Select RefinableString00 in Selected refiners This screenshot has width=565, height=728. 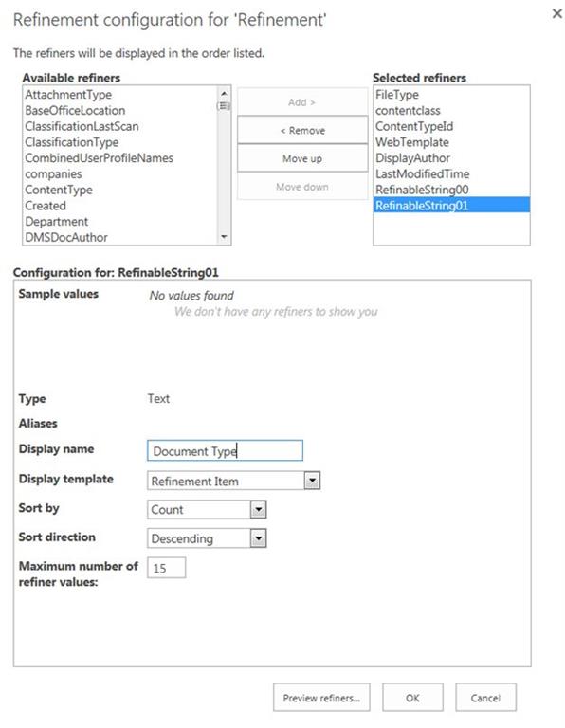pos(451,190)
